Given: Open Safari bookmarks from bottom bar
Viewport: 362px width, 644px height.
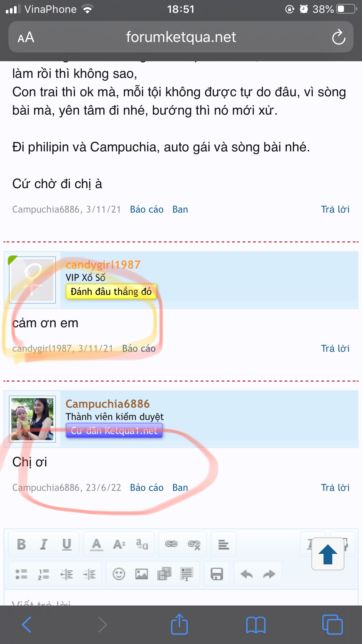Looking at the screenshot, I should coord(256,624).
